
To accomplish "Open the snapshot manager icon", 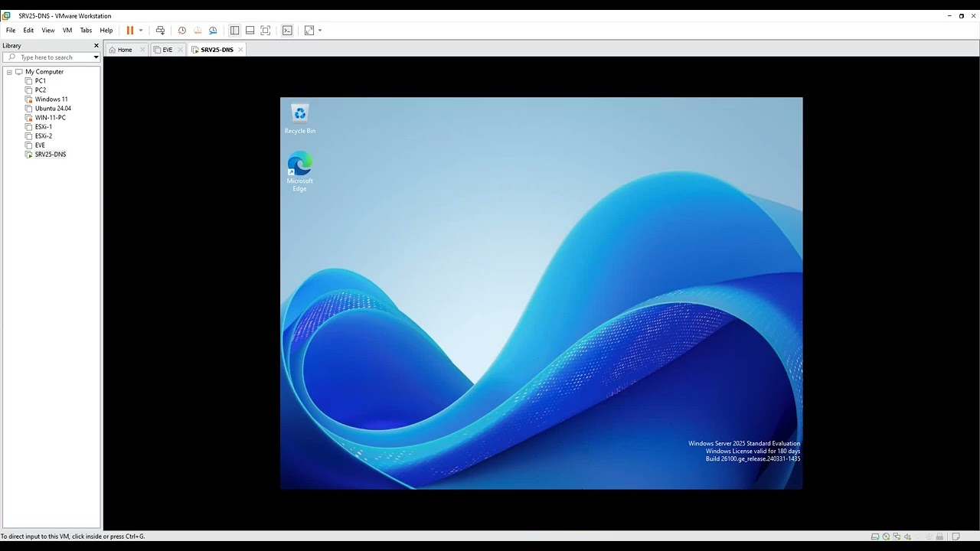I will tap(213, 31).
